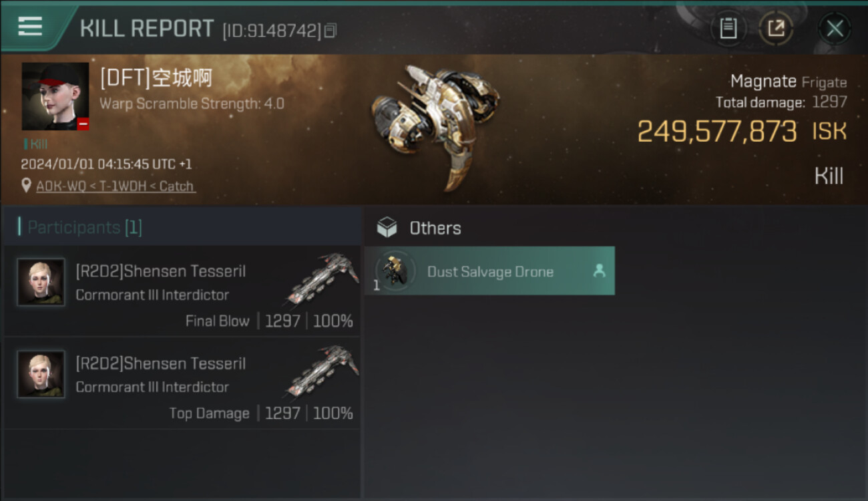Share the kill report via export icon
The image size is (868, 501).
tap(775, 29)
